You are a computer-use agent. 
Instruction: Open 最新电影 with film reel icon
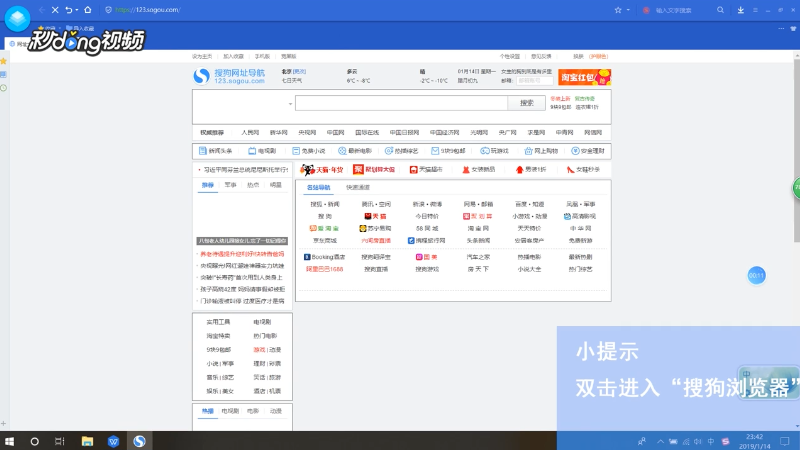(355, 151)
